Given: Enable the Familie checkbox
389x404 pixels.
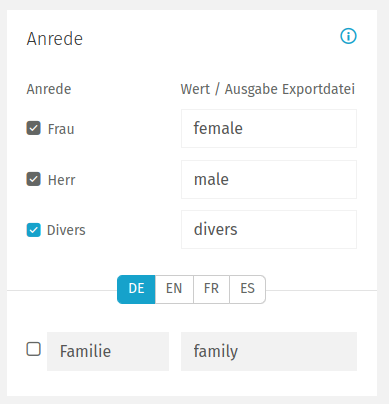Looking at the screenshot, I should (34, 349).
